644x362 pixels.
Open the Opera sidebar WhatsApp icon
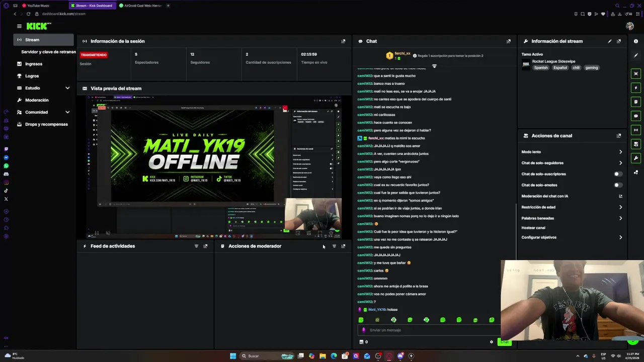6,166
